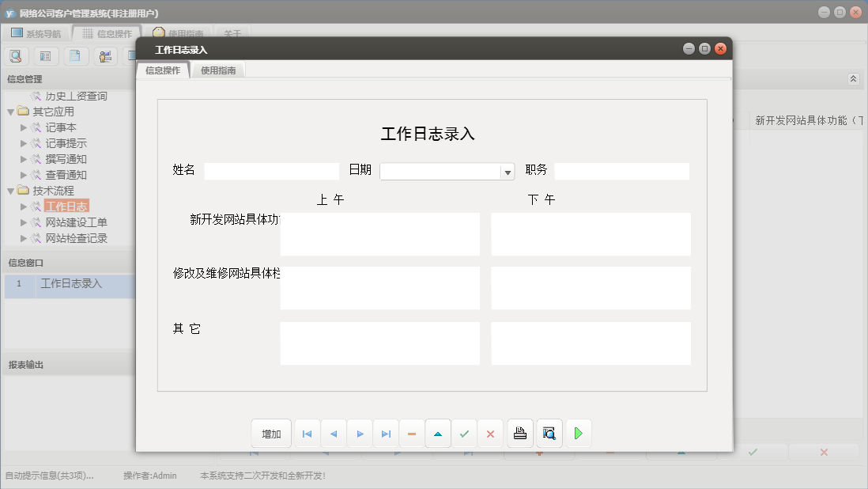Expand the 网站建设工单 tree item
This screenshot has height=489, width=868.
pyautogui.click(x=25, y=222)
